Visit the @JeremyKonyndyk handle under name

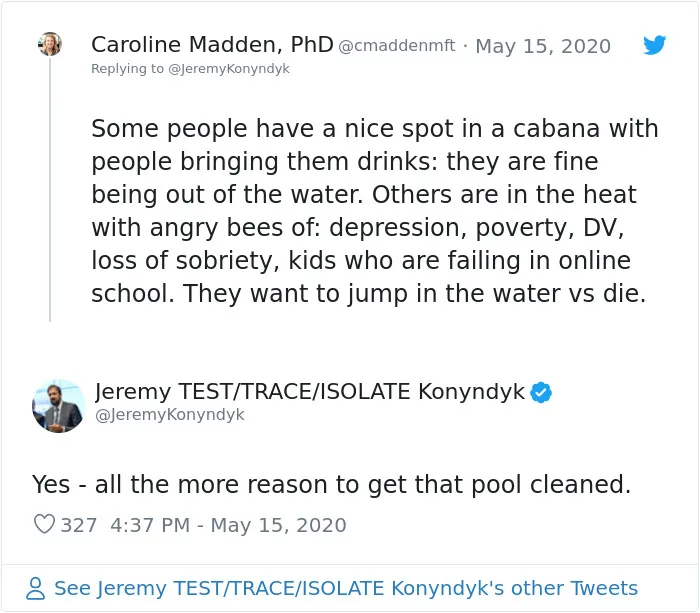(x=170, y=415)
